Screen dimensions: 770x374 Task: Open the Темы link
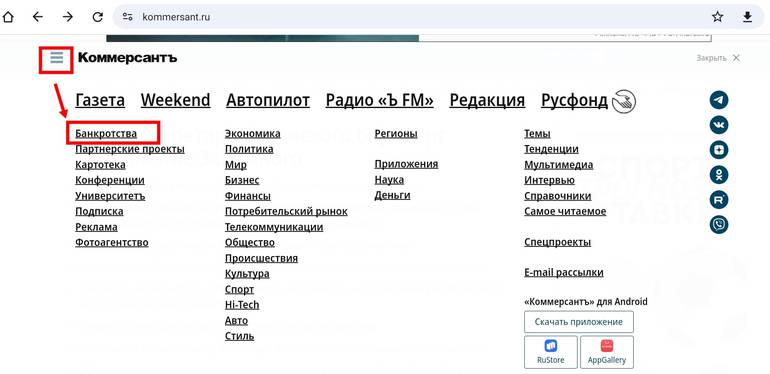537,134
